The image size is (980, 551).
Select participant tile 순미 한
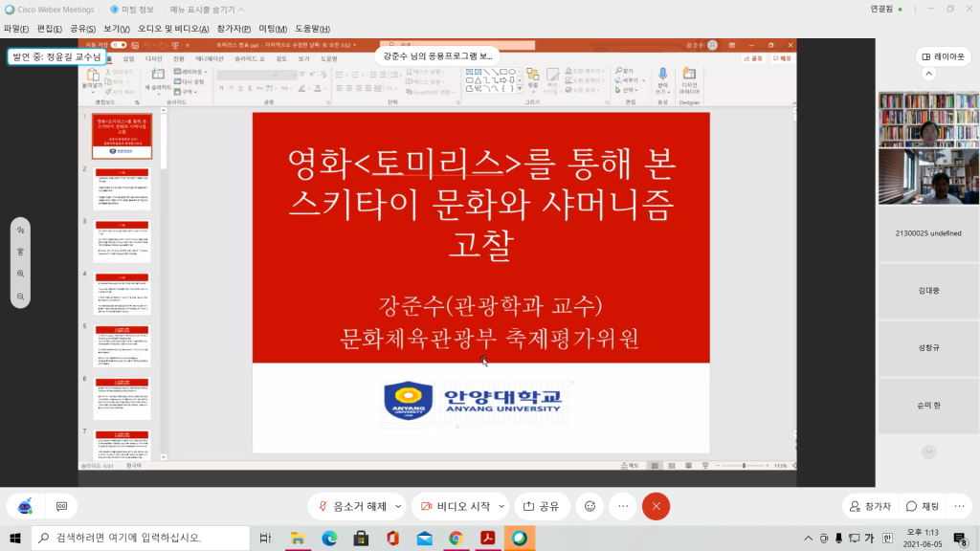928,405
